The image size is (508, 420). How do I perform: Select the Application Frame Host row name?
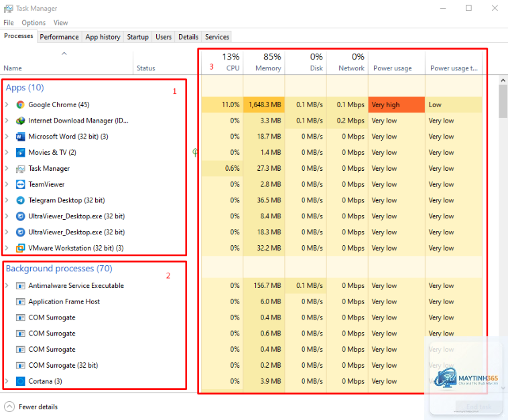point(64,301)
